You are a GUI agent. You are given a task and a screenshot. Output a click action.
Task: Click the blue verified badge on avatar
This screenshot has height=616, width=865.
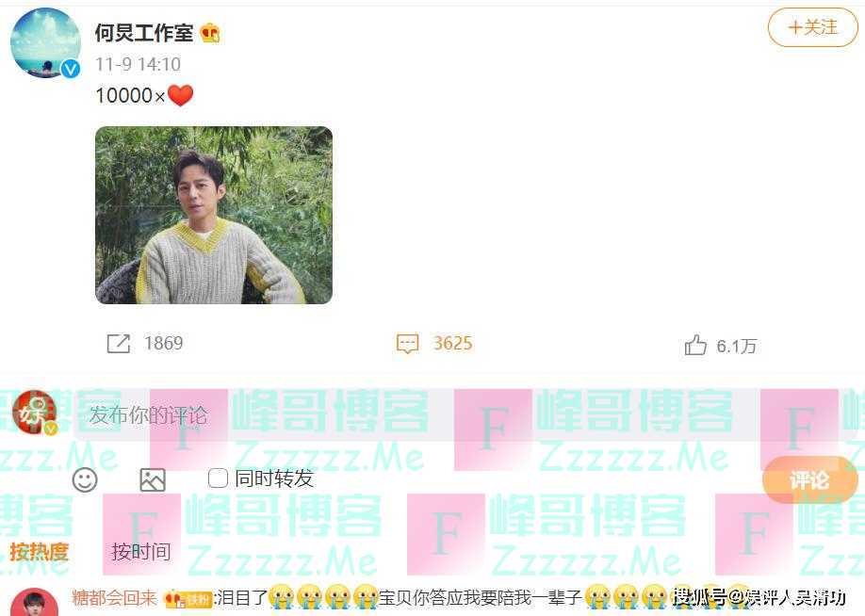pos(70,69)
